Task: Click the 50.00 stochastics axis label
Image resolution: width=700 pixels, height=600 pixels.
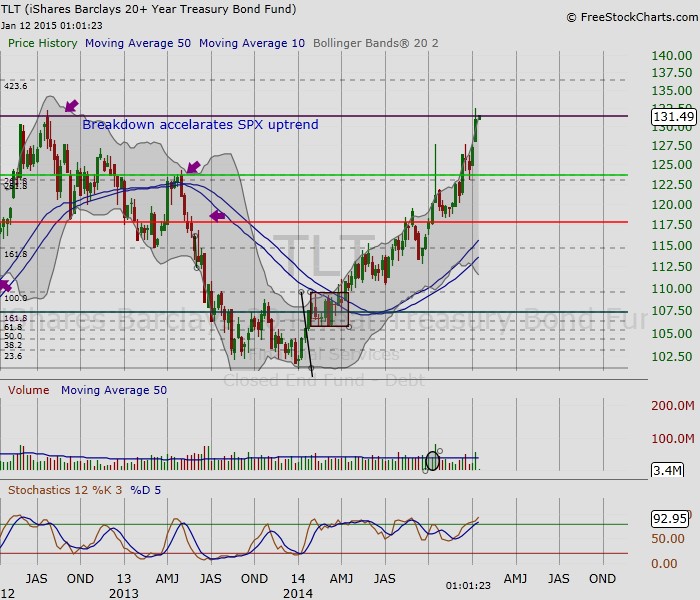Action: (668, 539)
